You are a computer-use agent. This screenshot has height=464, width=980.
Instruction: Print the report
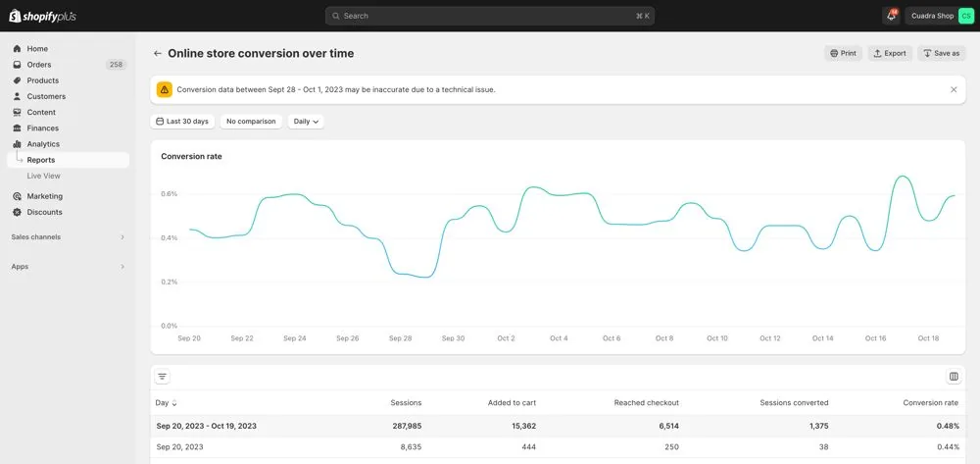click(843, 53)
